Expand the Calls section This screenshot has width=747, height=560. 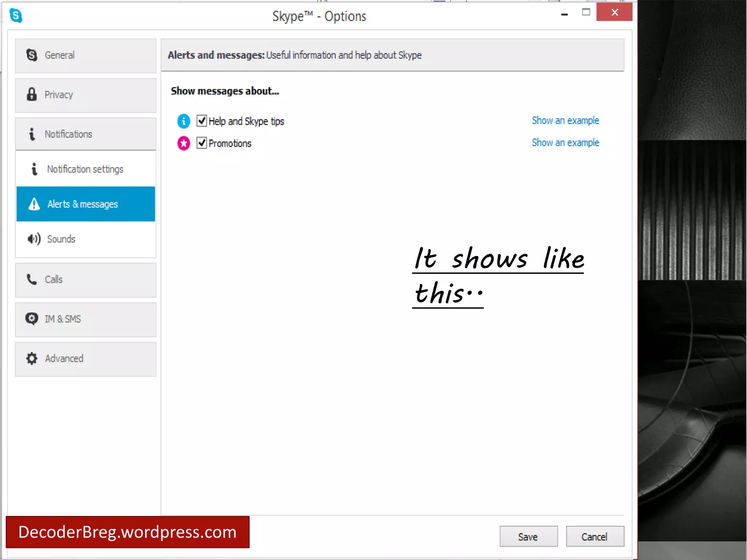point(86,280)
